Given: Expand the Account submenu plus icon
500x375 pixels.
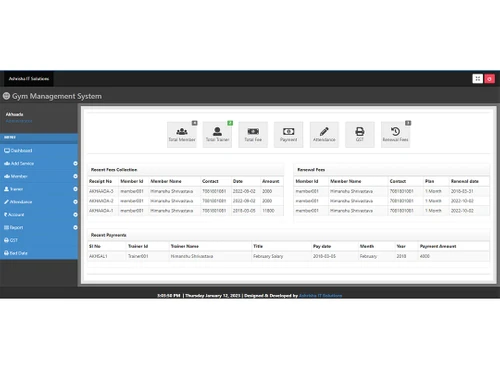Looking at the screenshot, I should click(x=75, y=214).
